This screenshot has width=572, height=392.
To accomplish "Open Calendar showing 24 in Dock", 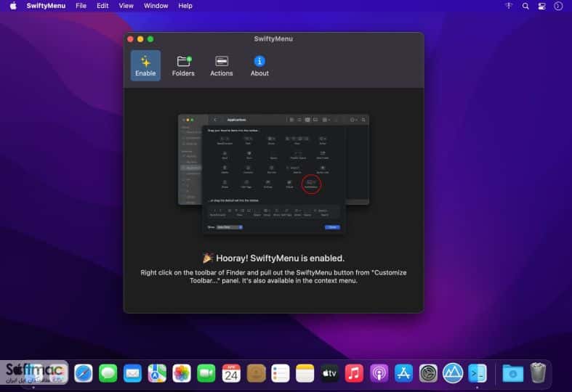I will click(x=231, y=373).
